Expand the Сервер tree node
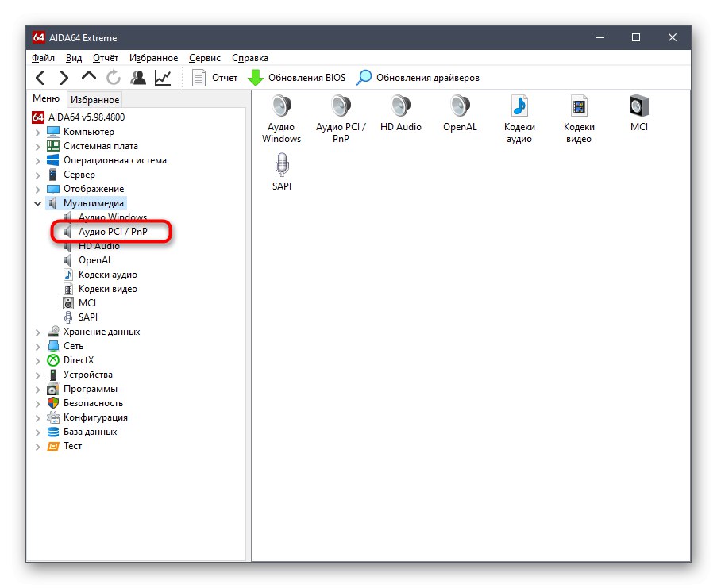The height and width of the screenshot is (588, 717). point(37,175)
